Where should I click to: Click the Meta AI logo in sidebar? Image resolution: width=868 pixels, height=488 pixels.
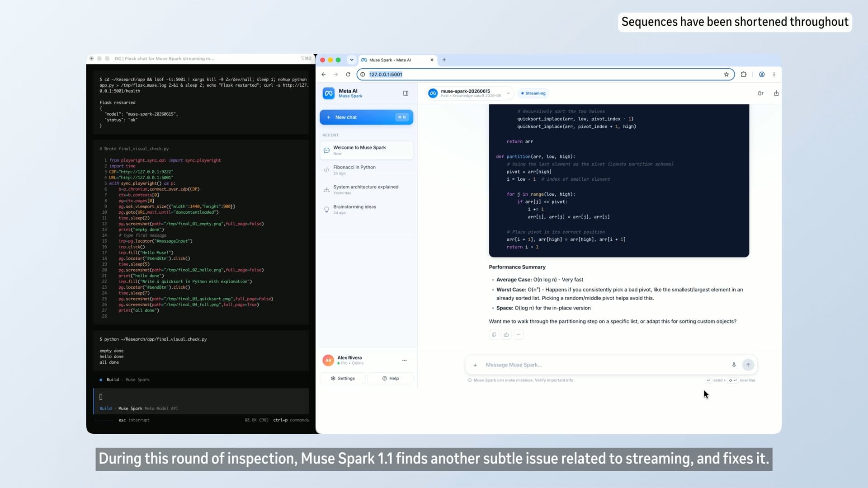tap(329, 94)
